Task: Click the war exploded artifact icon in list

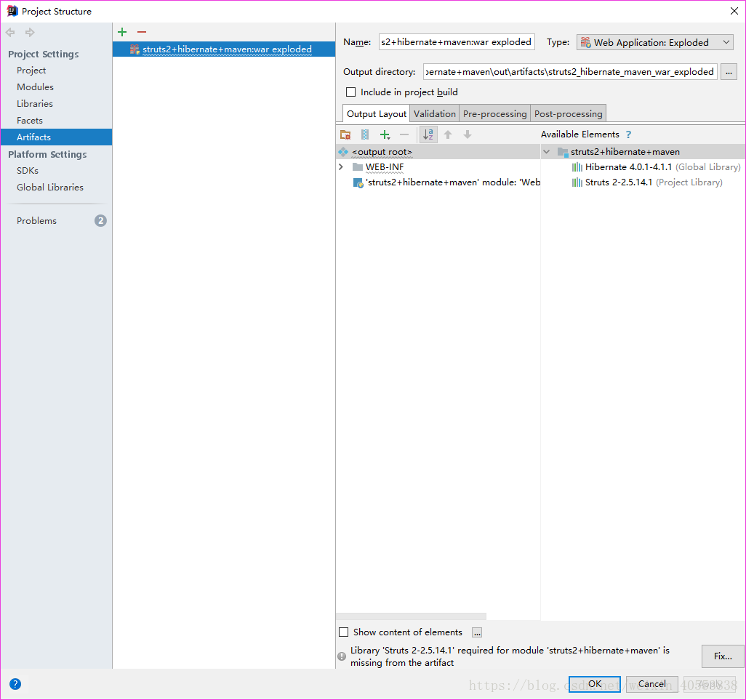Action: pyautogui.click(x=135, y=49)
